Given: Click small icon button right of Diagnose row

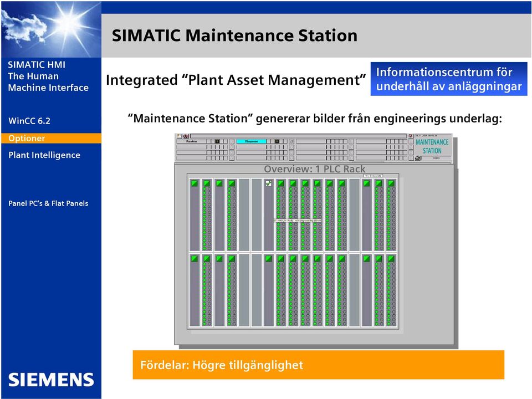Looking at the screenshot, I should point(291,141).
